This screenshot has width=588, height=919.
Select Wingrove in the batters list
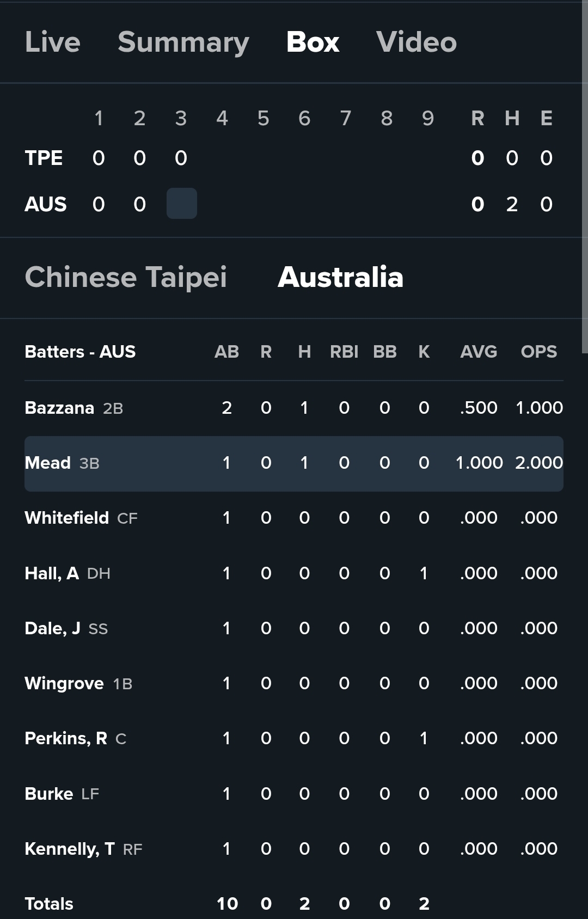pos(64,683)
